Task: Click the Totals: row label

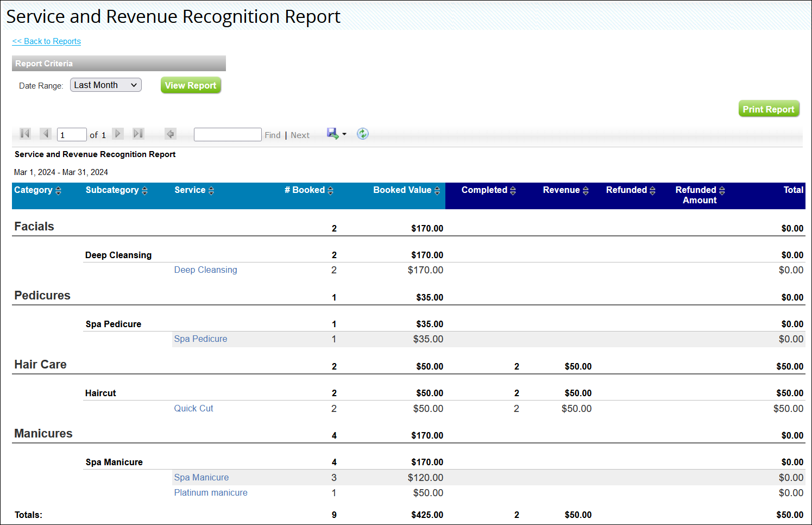Action: pos(28,515)
